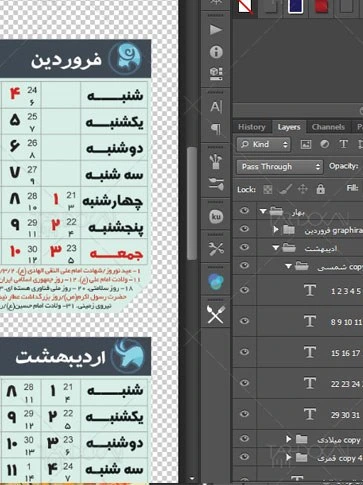
Task: Open the Actions panel play icon
Action: coord(216,30)
